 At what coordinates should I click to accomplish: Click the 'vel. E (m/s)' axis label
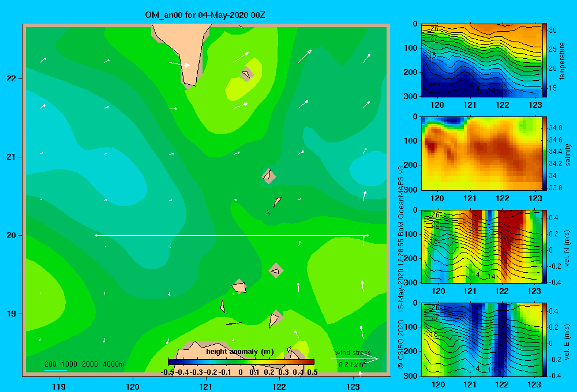(x=567, y=342)
